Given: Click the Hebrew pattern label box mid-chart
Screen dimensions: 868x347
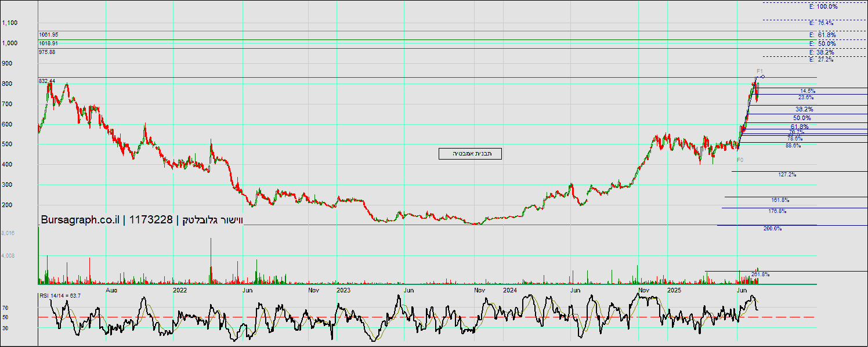Looking at the screenshot, I should [x=470, y=154].
